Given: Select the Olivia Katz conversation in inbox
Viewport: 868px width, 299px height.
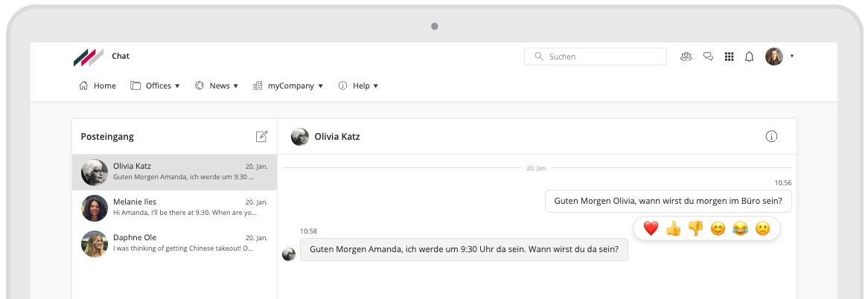Looking at the screenshot, I should 174,173.
